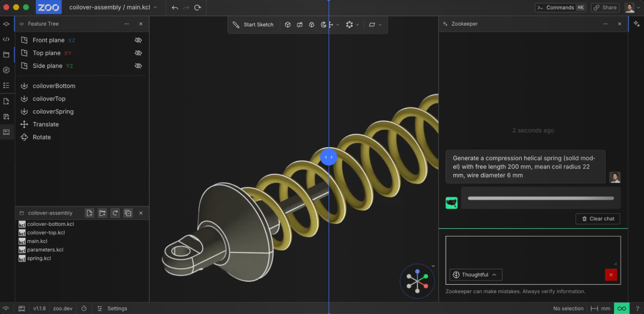The width and height of the screenshot is (644, 314).
Task: Open the KCL code pane sidebar icon
Action: tap(6, 39)
